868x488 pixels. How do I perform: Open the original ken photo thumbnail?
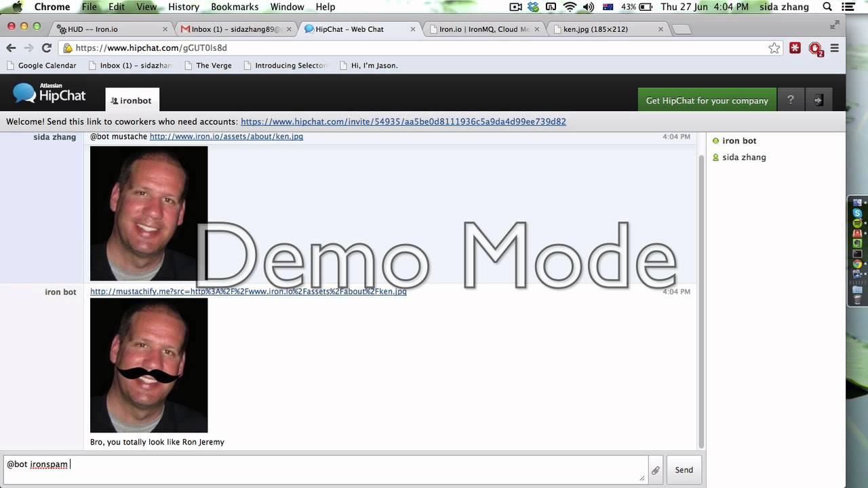click(149, 213)
